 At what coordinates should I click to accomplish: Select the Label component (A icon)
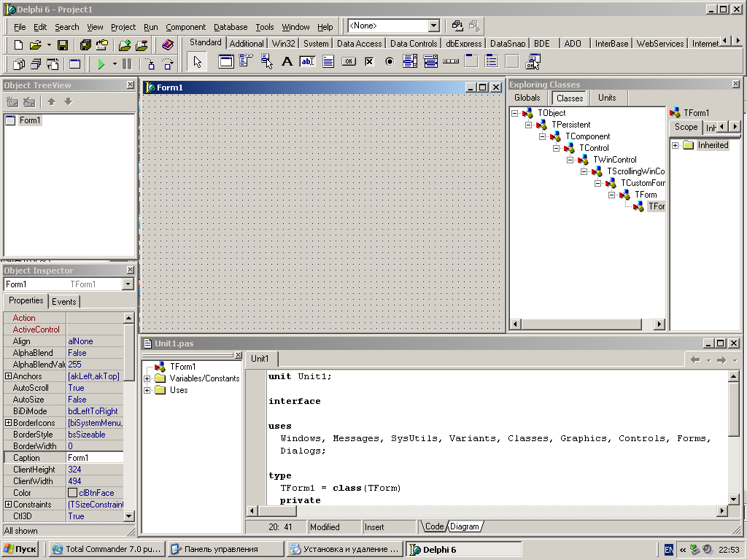287,61
